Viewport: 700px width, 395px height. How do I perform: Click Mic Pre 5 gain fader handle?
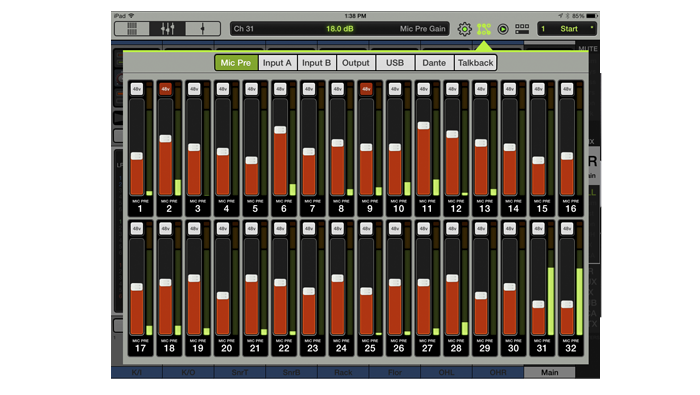[251, 161]
